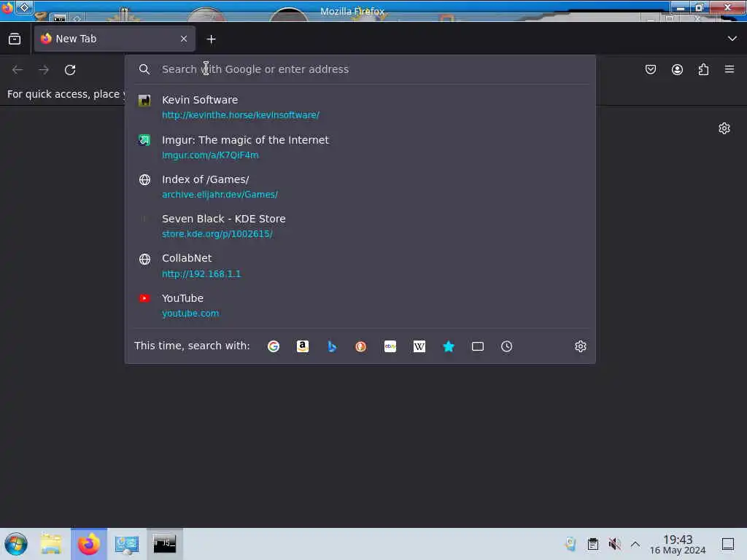Image resolution: width=747 pixels, height=560 pixels.
Task: Search this time with Bing
Action: coord(332,346)
